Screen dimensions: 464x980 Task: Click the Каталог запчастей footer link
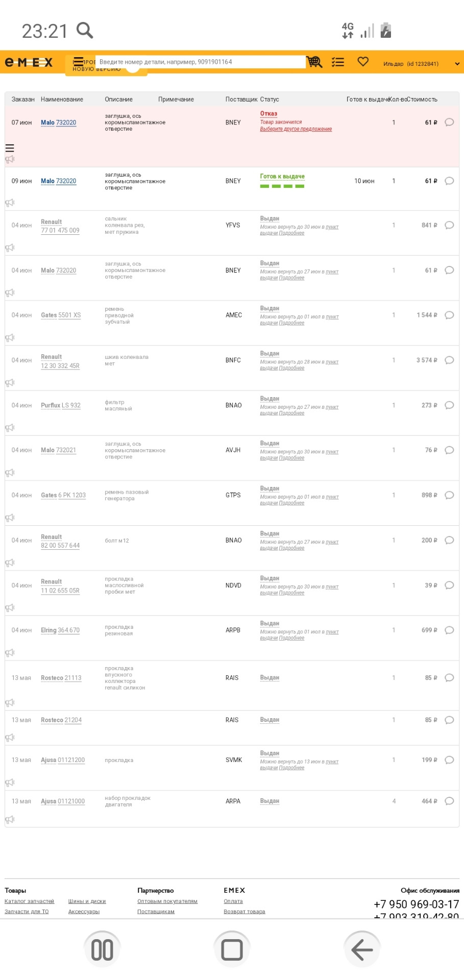[x=29, y=901]
